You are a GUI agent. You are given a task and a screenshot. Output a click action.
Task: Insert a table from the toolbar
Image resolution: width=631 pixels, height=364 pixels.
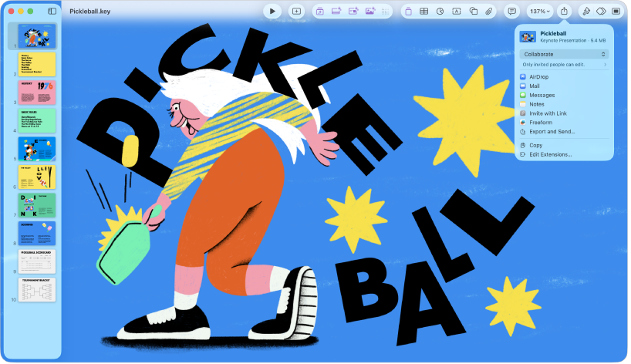coord(423,11)
